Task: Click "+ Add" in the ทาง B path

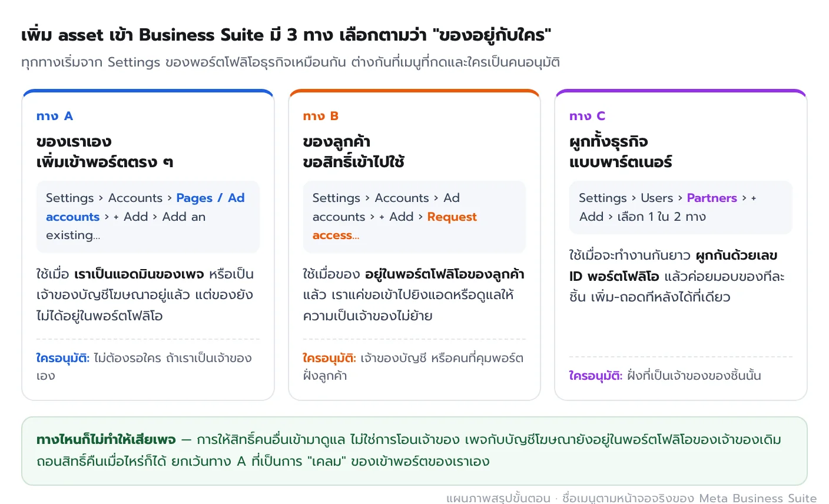Action: (x=396, y=217)
